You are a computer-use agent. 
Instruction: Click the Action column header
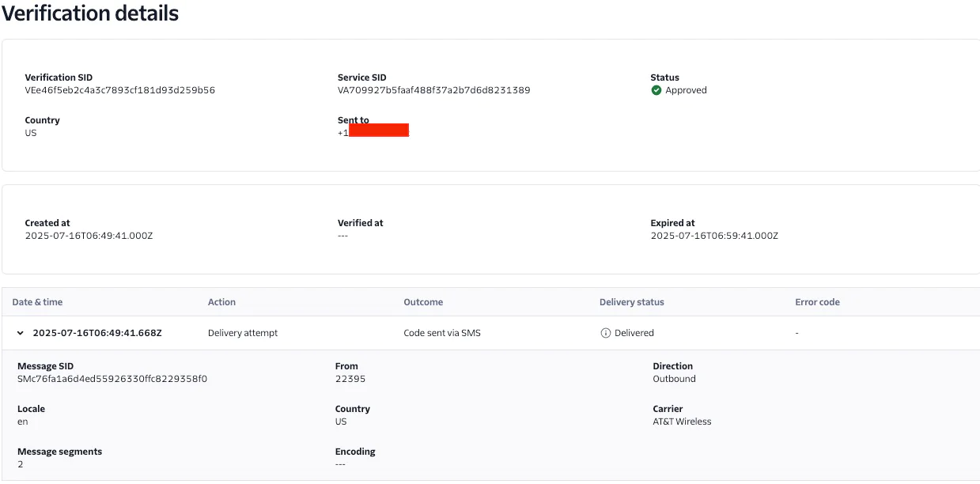(221, 302)
